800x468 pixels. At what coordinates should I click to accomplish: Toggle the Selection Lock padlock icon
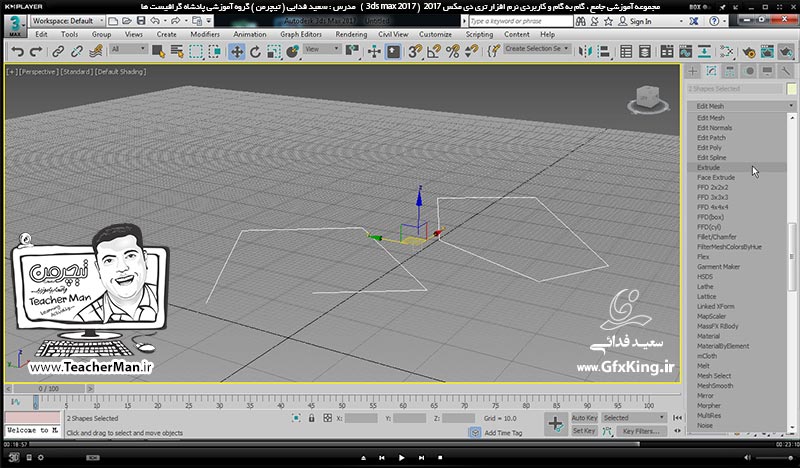coord(311,418)
